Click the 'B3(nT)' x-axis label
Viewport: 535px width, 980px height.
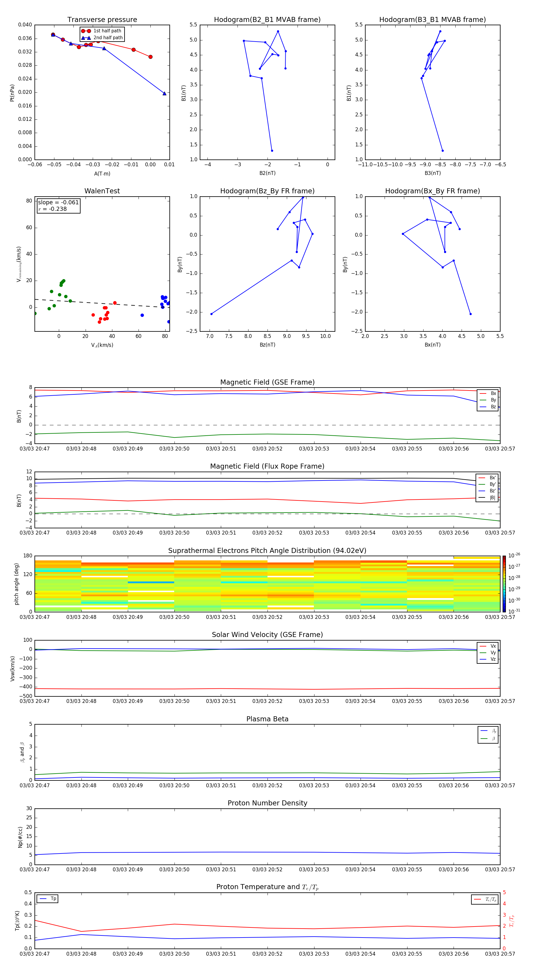432,173
